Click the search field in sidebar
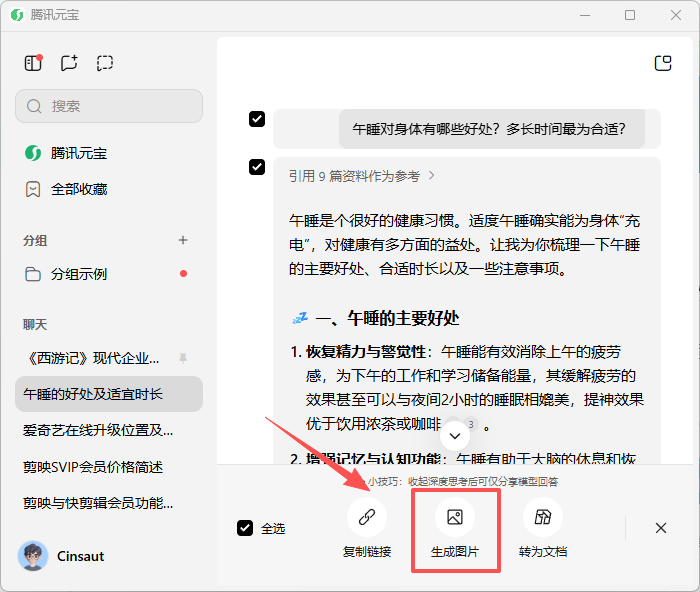The image size is (700, 592). pos(109,106)
